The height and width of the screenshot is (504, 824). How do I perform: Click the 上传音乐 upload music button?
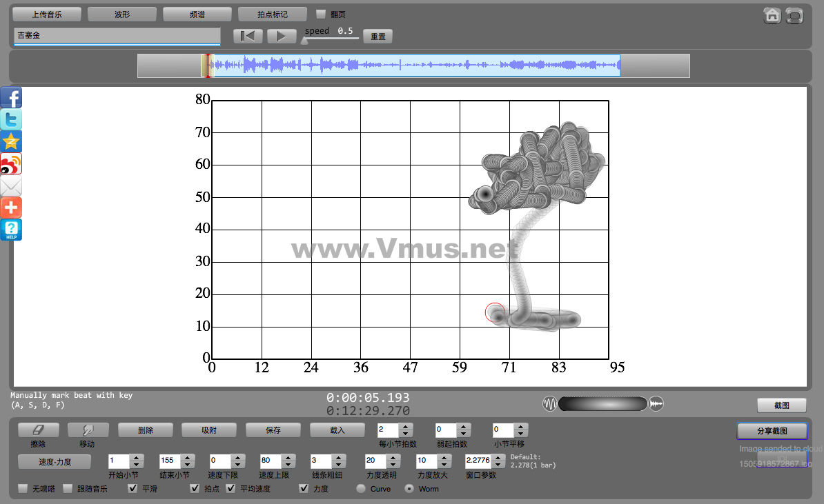point(47,14)
